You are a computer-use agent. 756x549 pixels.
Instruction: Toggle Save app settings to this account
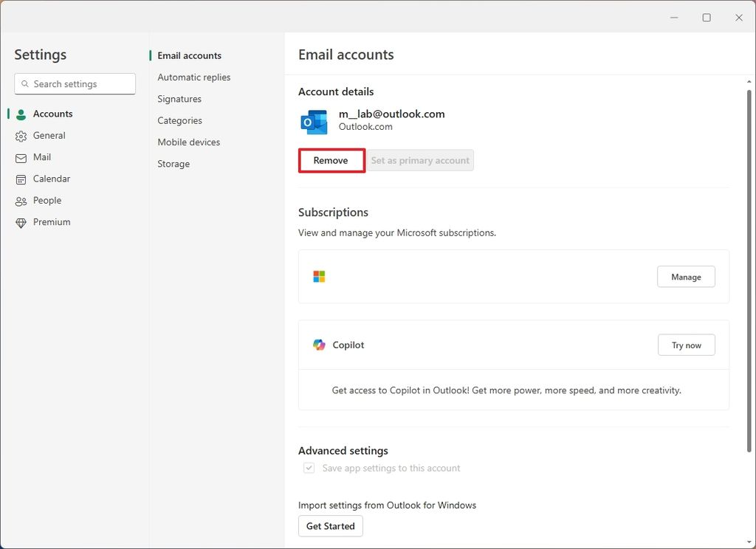point(308,468)
